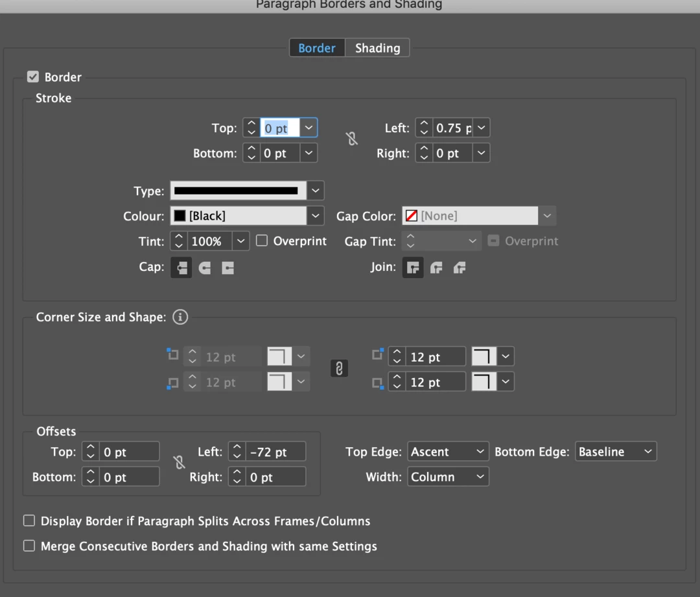Click the top-right corner size stepper

397,357
